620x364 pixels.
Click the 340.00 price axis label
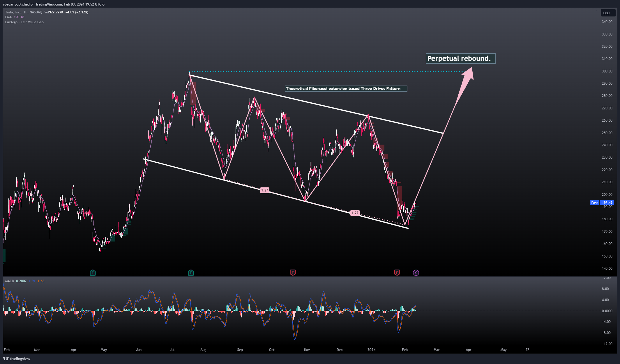click(x=607, y=22)
